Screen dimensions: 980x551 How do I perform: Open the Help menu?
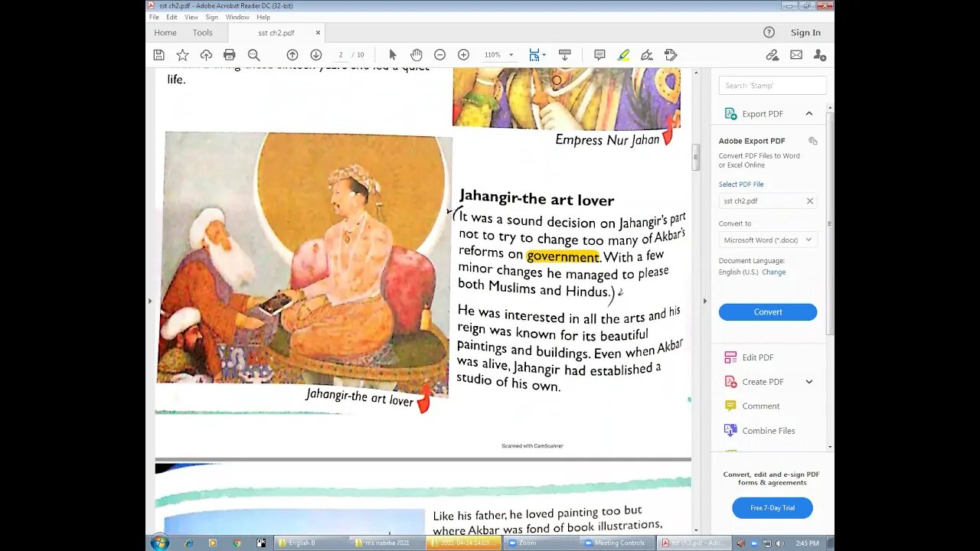pyautogui.click(x=263, y=17)
